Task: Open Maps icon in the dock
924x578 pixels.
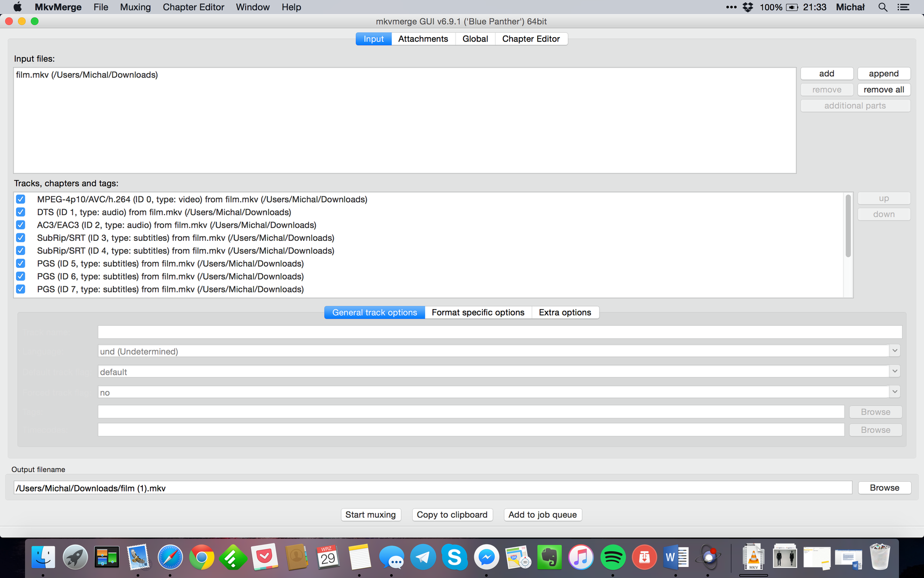Action: coord(518,558)
